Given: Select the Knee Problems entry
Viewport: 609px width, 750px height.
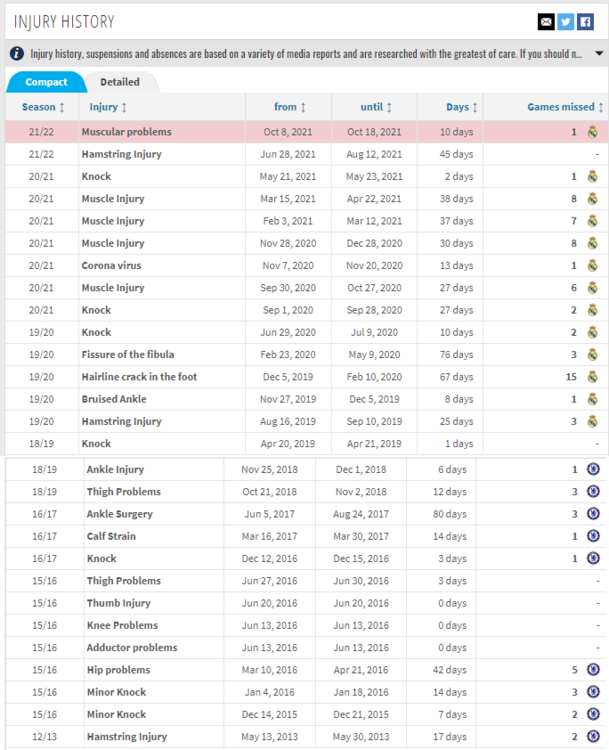Looking at the screenshot, I should tap(122, 625).
